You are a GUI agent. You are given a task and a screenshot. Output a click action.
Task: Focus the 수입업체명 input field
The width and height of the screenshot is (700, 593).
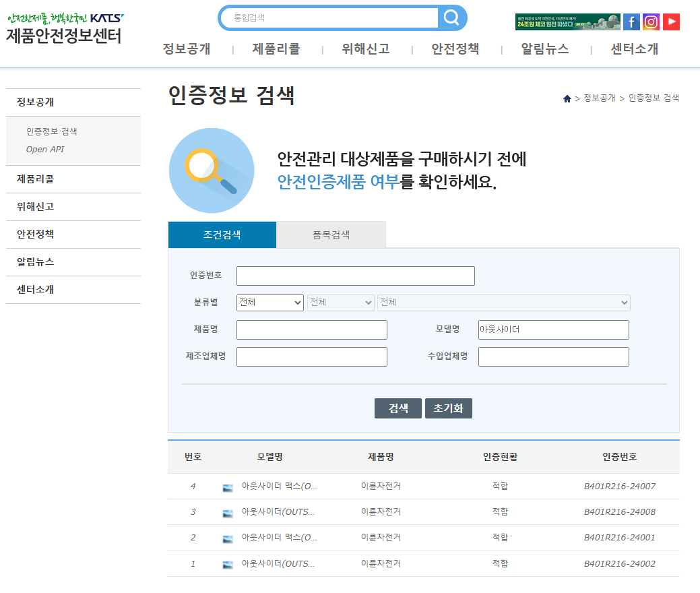(x=554, y=356)
